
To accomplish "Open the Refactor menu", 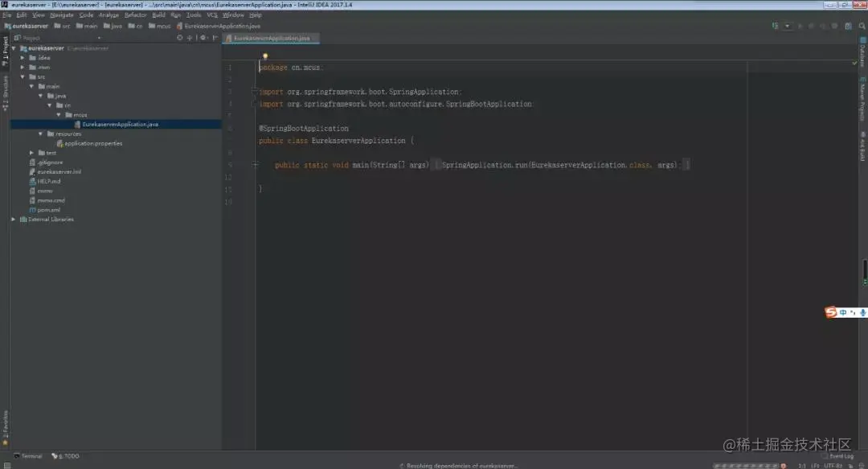I will point(135,15).
